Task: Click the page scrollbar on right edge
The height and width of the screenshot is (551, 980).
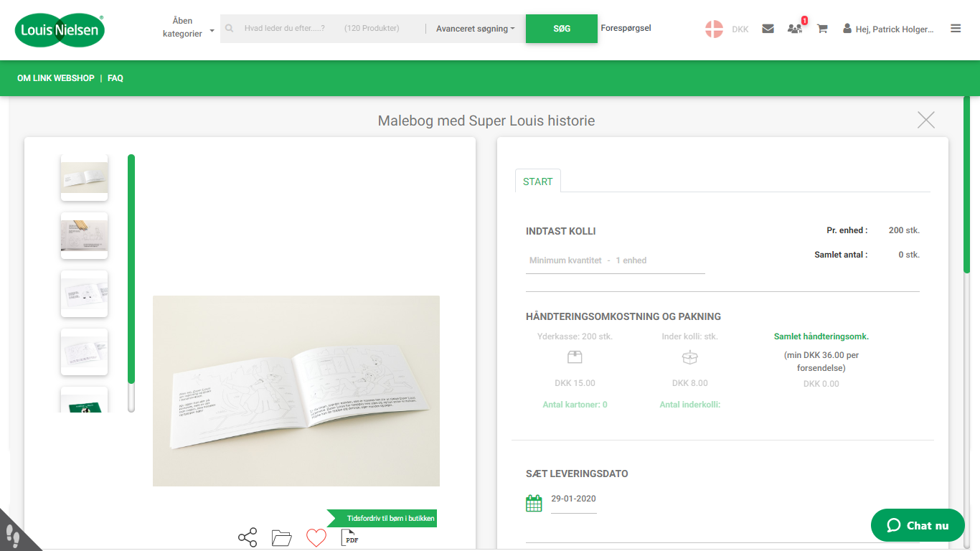Action: 966,184
